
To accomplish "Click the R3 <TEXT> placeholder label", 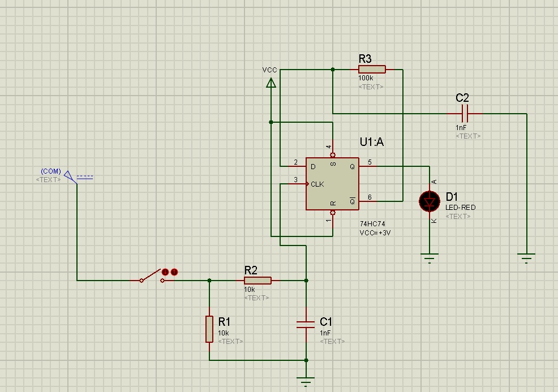I will [x=371, y=87].
